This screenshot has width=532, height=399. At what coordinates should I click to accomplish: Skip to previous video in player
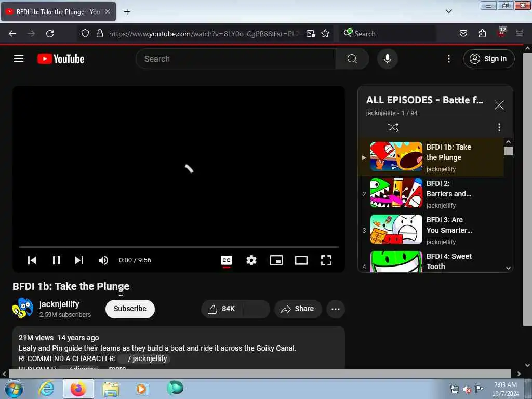(32, 260)
